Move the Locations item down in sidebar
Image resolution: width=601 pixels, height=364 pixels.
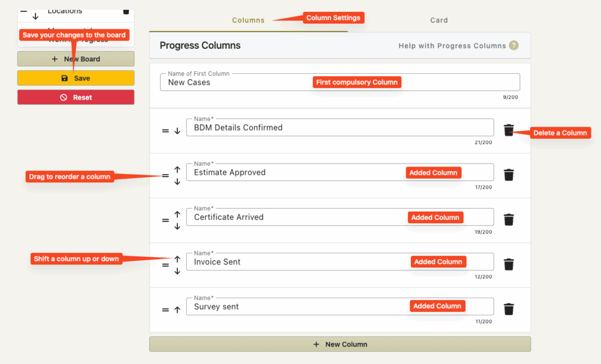click(x=35, y=16)
